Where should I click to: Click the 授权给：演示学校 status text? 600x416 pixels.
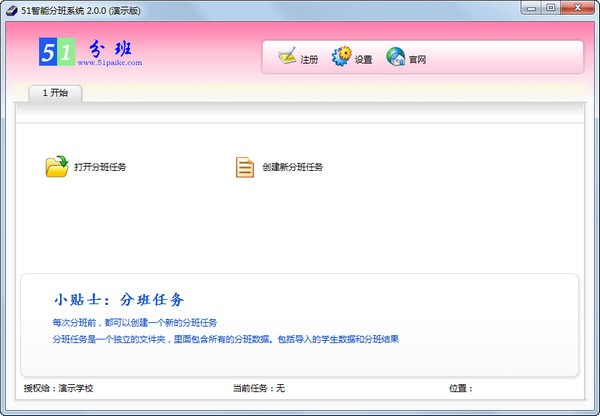click(59, 388)
